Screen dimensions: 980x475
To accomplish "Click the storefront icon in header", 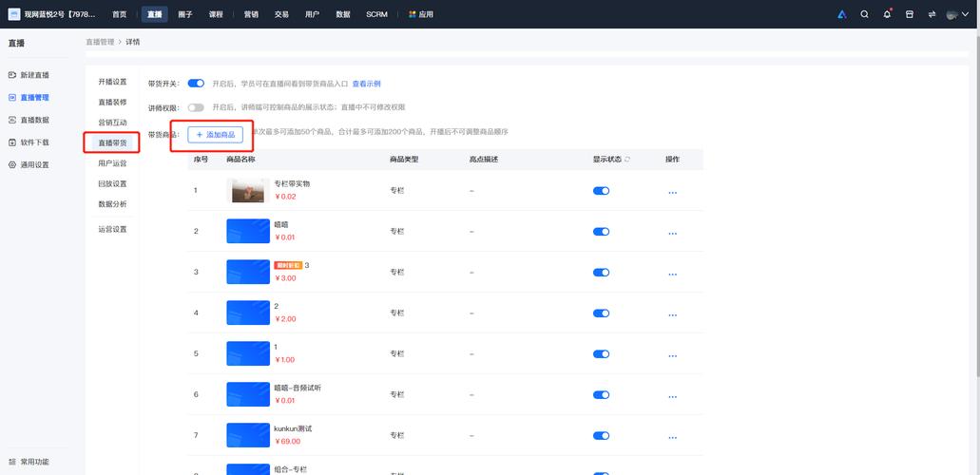I will (910, 14).
